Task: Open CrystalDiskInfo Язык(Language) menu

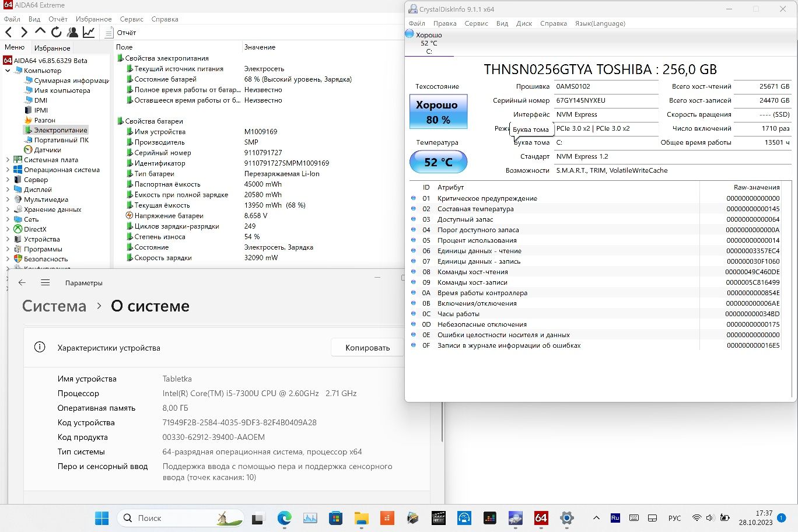Action: 600,23
